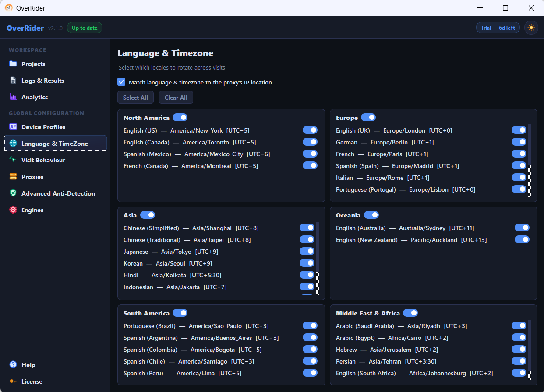Click the v2.1.0 version label
544x392 pixels.
[55, 28]
